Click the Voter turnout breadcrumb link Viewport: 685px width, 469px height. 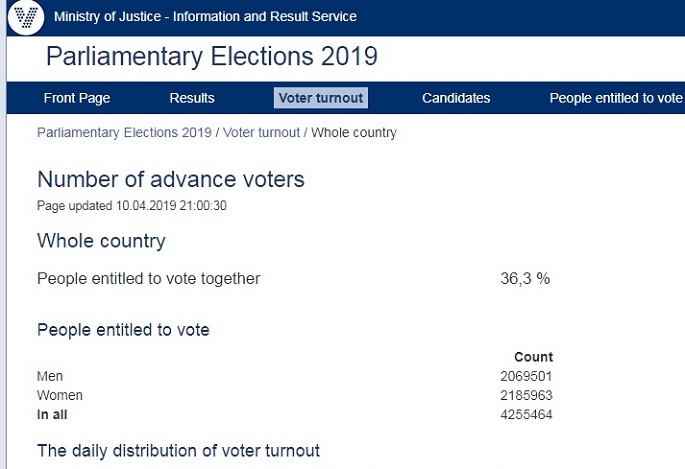[261, 133]
